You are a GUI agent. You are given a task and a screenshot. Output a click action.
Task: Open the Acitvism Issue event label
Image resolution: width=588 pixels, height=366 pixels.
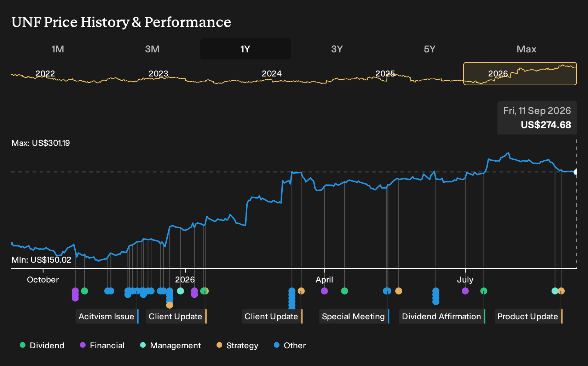pyautogui.click(x=107, y=316)
